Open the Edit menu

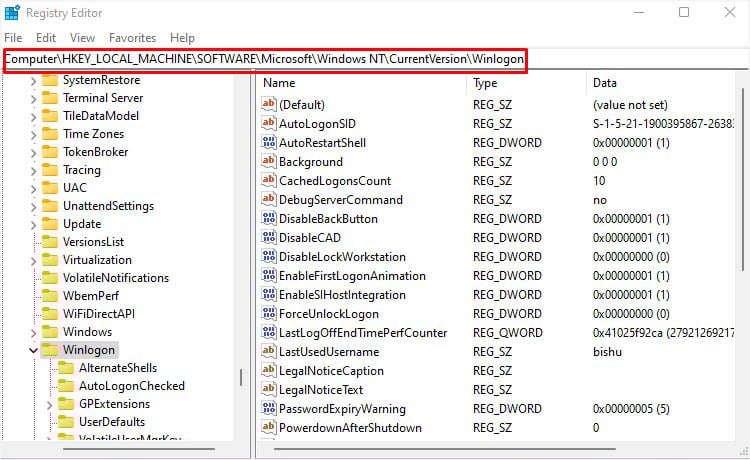click(46, 38)
